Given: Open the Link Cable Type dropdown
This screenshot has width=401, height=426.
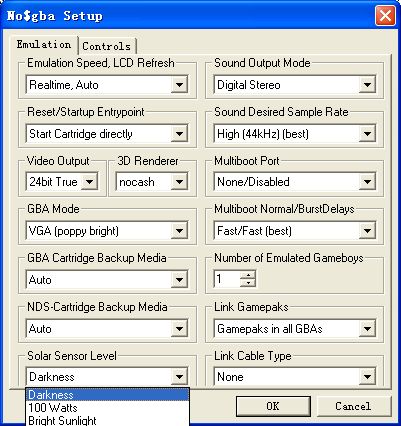Looking at the screenshot, I should pyautogui.click(x=367, y=377).
